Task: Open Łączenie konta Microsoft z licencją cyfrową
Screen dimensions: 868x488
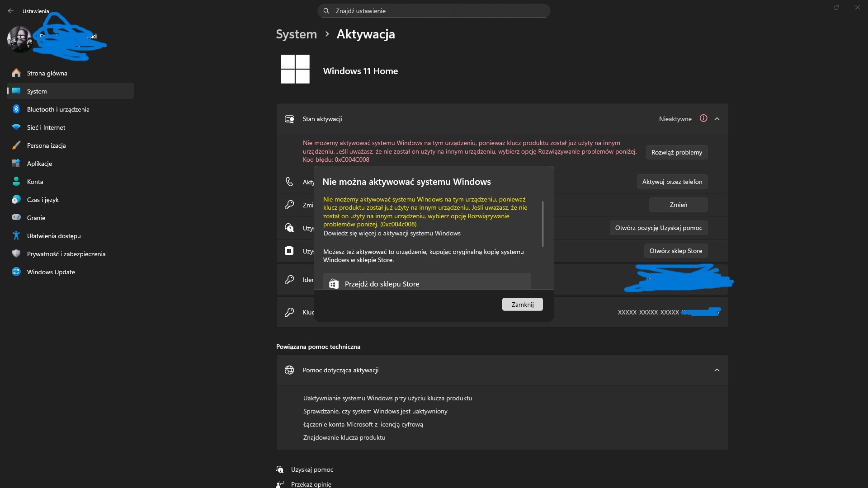Action: tap(363, 424)
